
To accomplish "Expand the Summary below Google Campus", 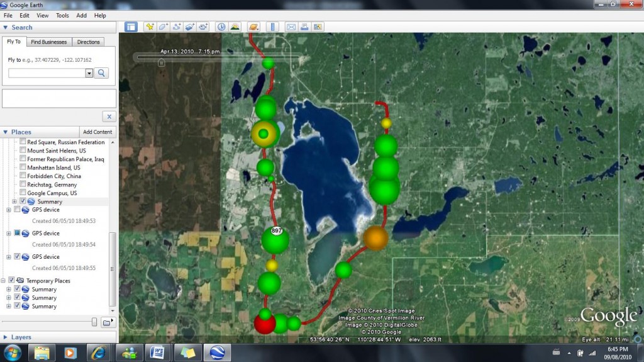I will (14, 201).
